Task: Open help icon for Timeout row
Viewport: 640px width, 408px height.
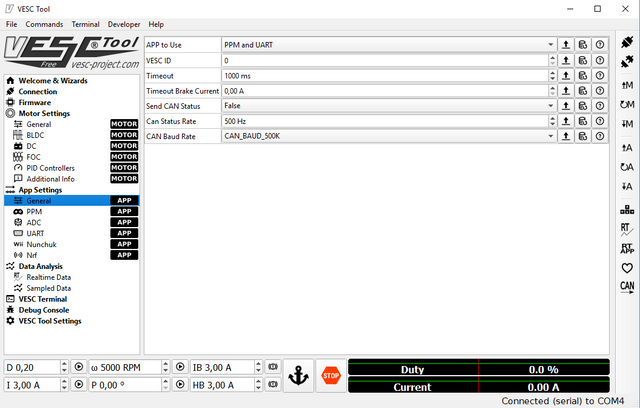Action: pos(600,75)
